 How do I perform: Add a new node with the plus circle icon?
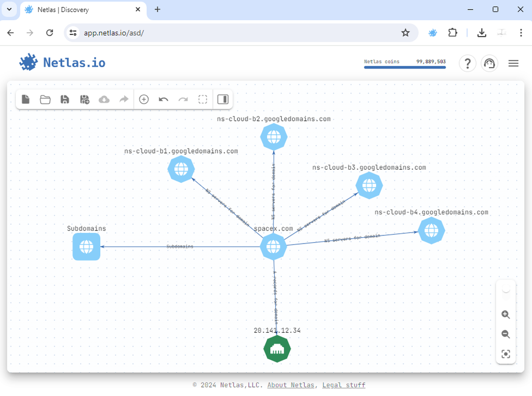point(144,99)
